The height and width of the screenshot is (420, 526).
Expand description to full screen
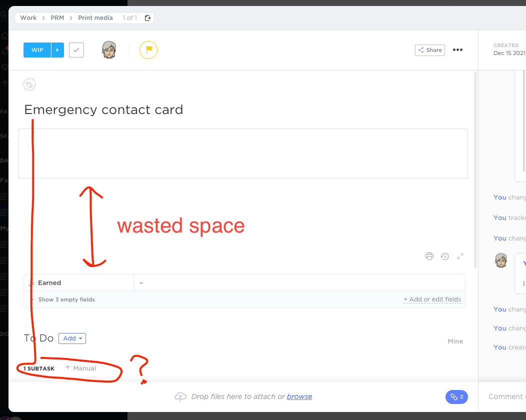click(x=460, y=256)
